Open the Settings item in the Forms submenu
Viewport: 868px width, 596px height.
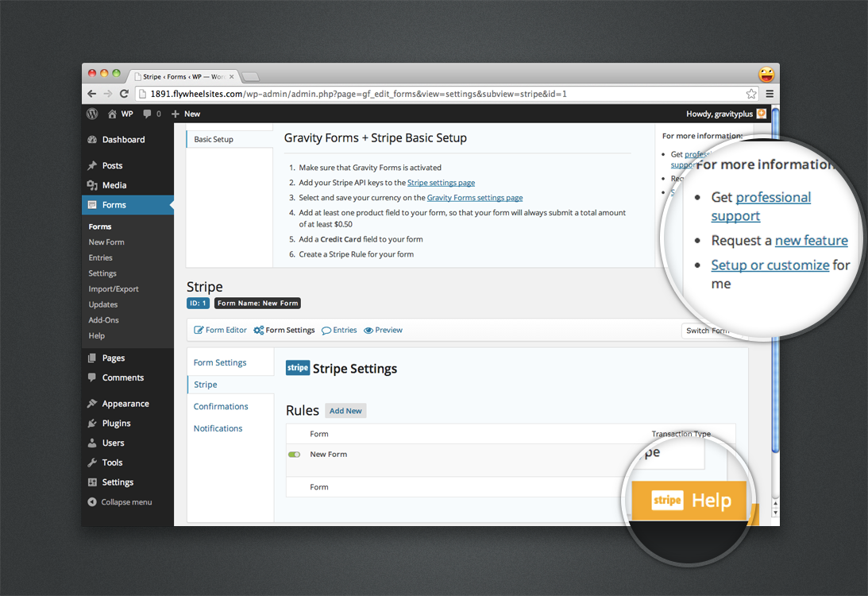tap(102, 273)
